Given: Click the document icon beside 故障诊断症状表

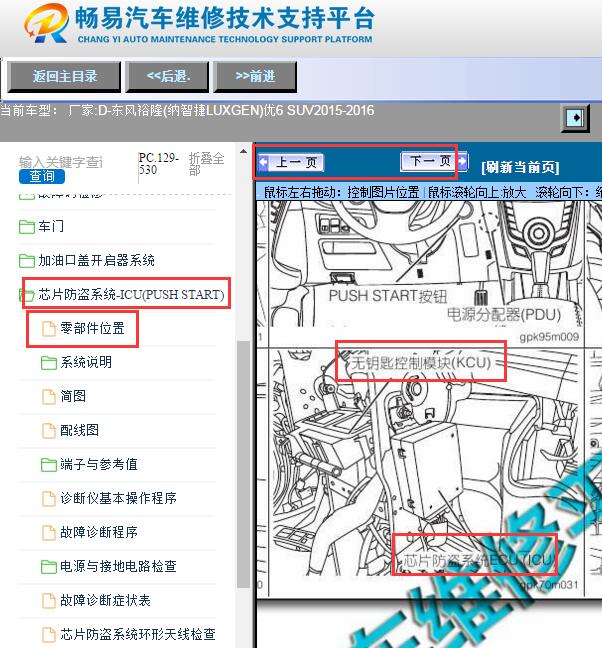Looking at the screenshot, I should point(49,600).
